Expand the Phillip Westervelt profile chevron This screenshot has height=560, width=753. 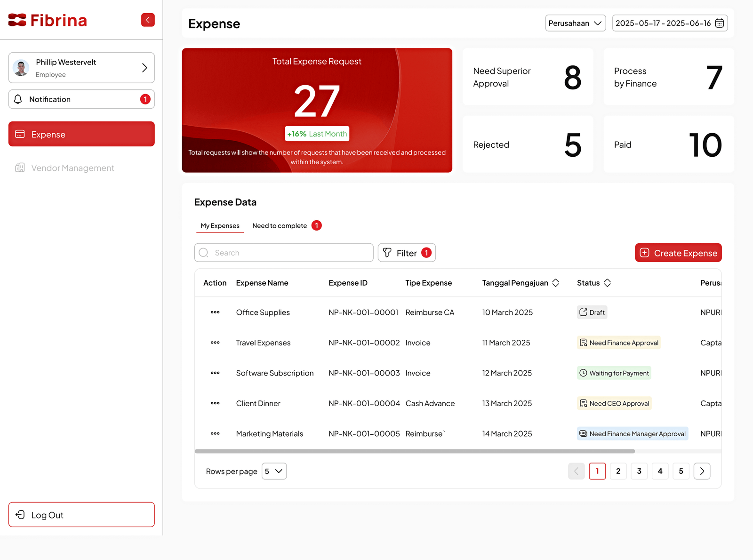(144, 68)
